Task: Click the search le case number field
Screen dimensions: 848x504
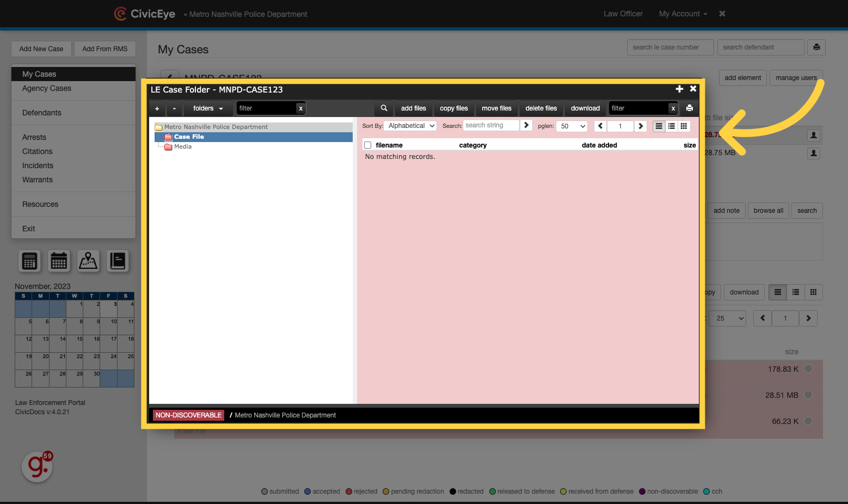Action: [670, 47]
